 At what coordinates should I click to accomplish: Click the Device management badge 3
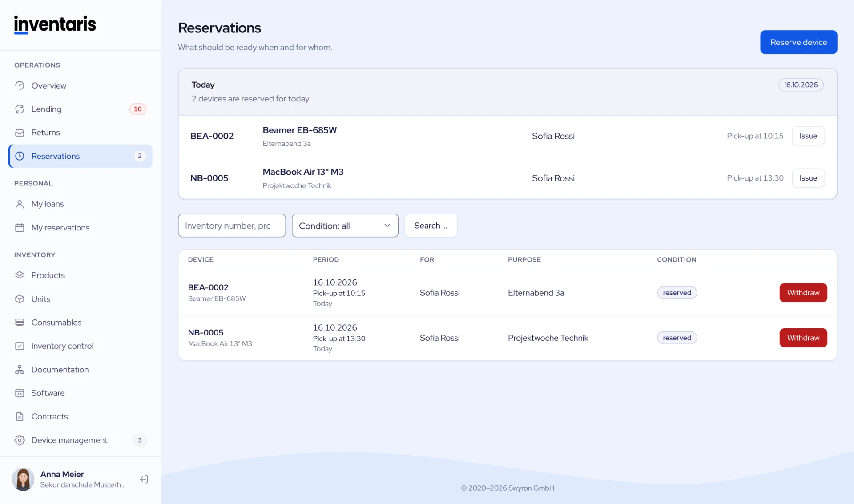point(140,440)
